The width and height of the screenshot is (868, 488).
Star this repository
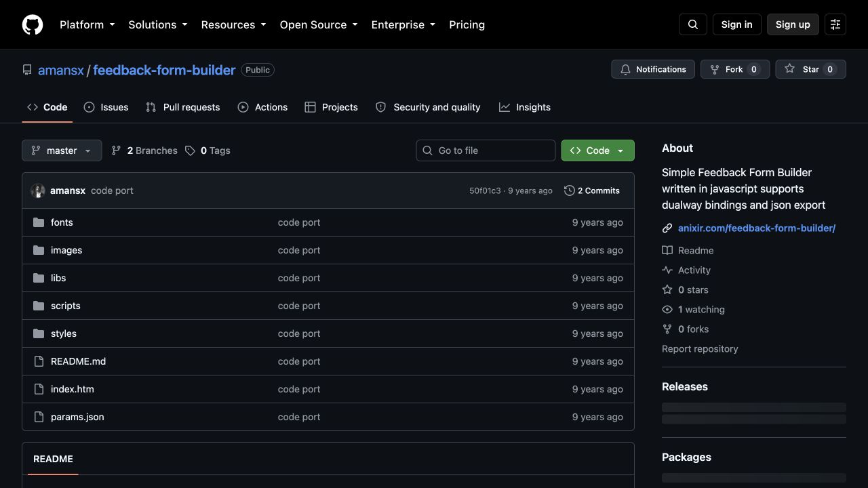pyautogui.click(x=811, y=69)
